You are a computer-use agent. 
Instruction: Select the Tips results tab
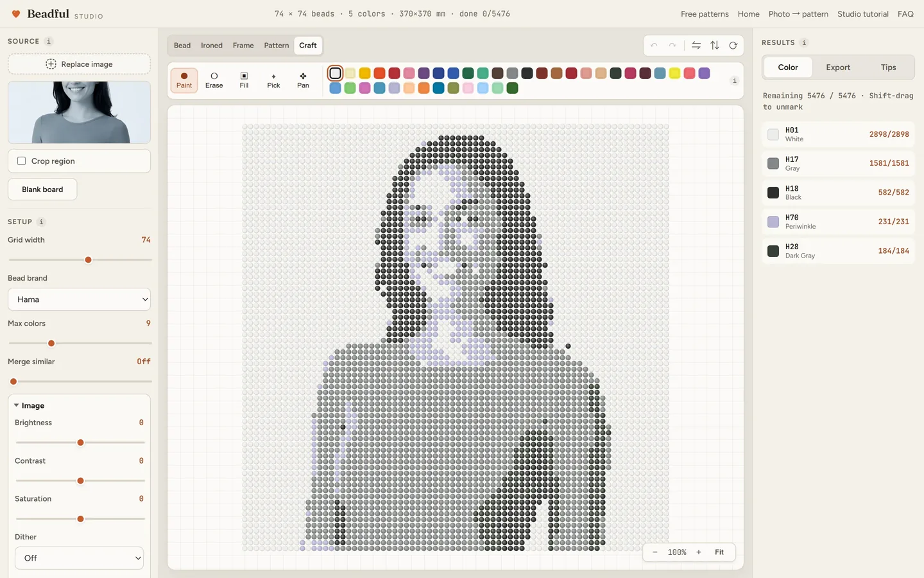point(888,67)
